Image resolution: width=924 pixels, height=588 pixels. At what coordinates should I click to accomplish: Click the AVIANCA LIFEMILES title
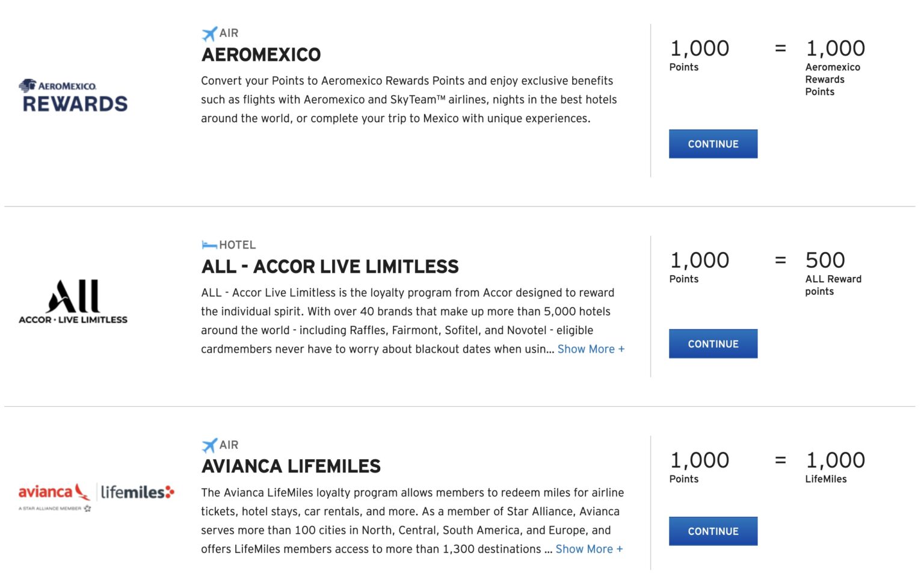[x=291, y=466]
